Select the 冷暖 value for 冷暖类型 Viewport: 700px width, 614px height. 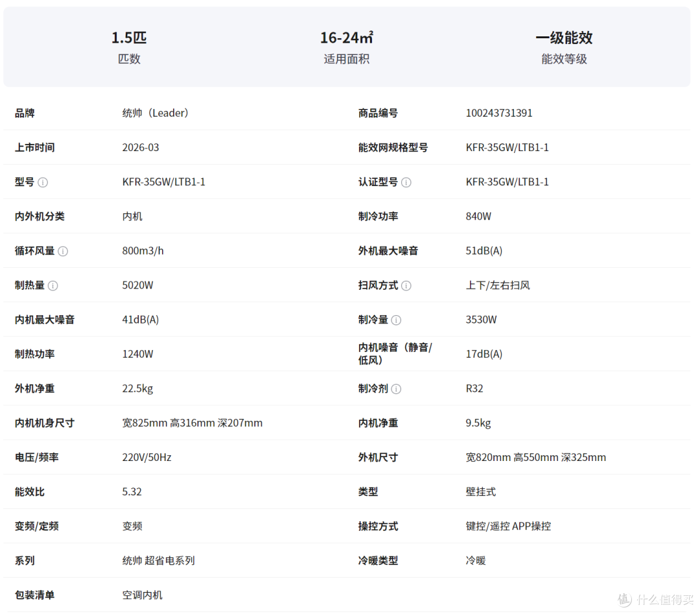click(x=476, y=560)
